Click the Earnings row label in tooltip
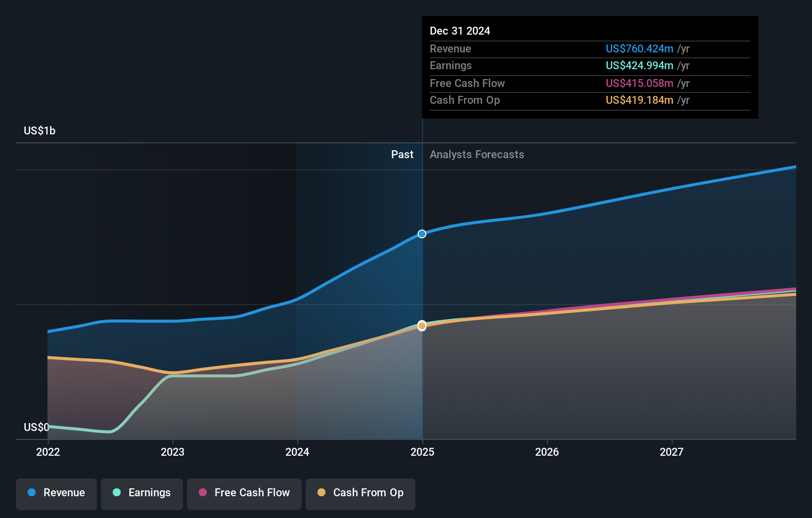The image size is (812, 518). coord(451,66)
